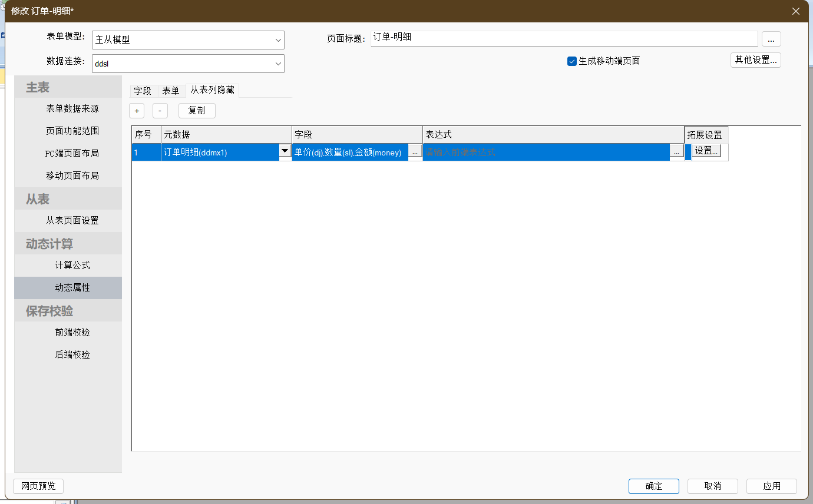Image resolution: width=813 pixels, height=504 pixels.
Task: Switch to the 表单 tab
Action: point(171,91)
